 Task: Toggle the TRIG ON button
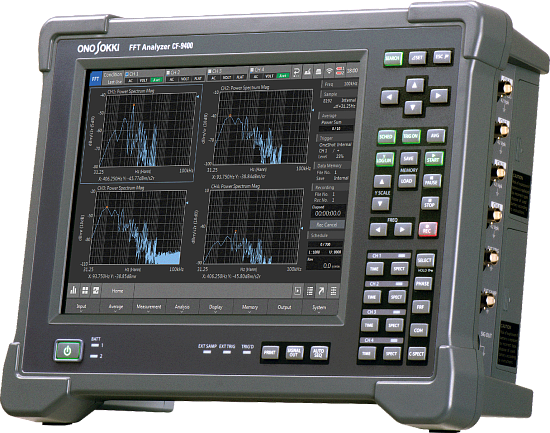pos(411,136)
